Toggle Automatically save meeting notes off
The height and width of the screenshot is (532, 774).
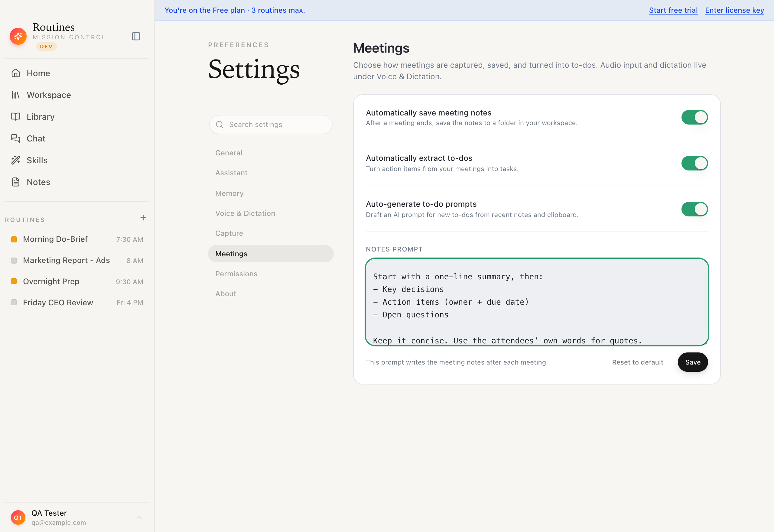tap(694, 117)
